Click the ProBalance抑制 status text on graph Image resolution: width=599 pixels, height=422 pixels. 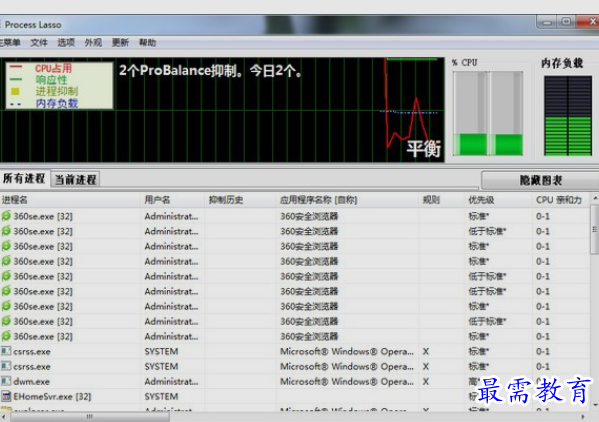[210, 71]
